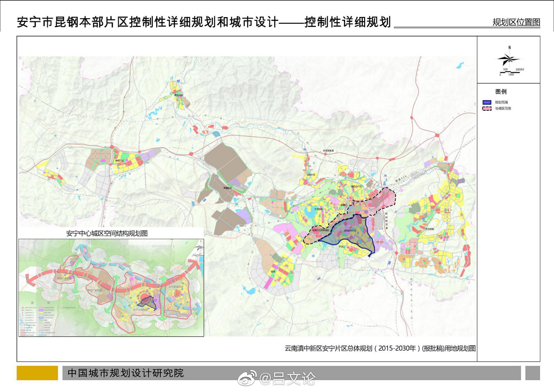
Task: Select the 规划范围 legend label
Action: (501, 102)
